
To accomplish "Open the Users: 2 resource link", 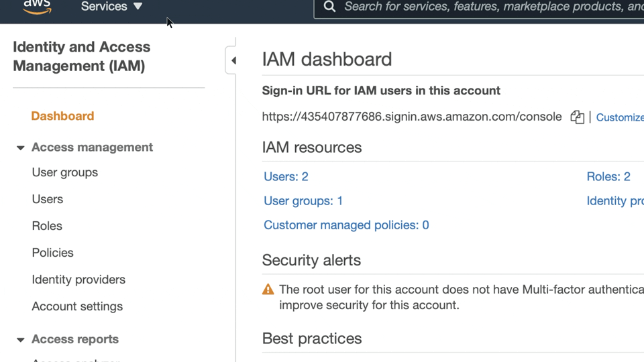I will 286,176.
